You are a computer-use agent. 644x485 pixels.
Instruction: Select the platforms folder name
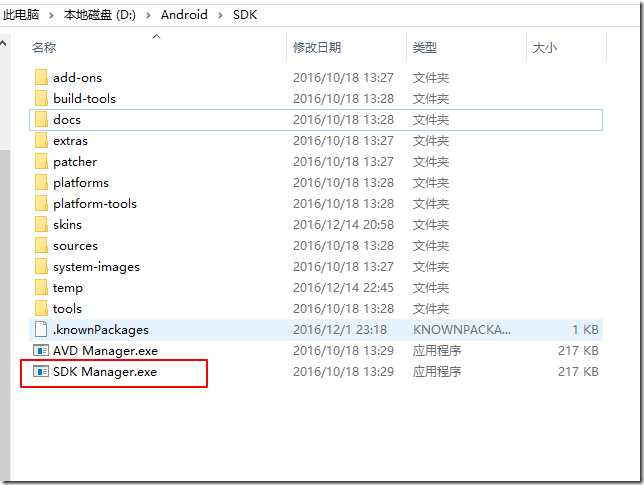tap(81, 183)
